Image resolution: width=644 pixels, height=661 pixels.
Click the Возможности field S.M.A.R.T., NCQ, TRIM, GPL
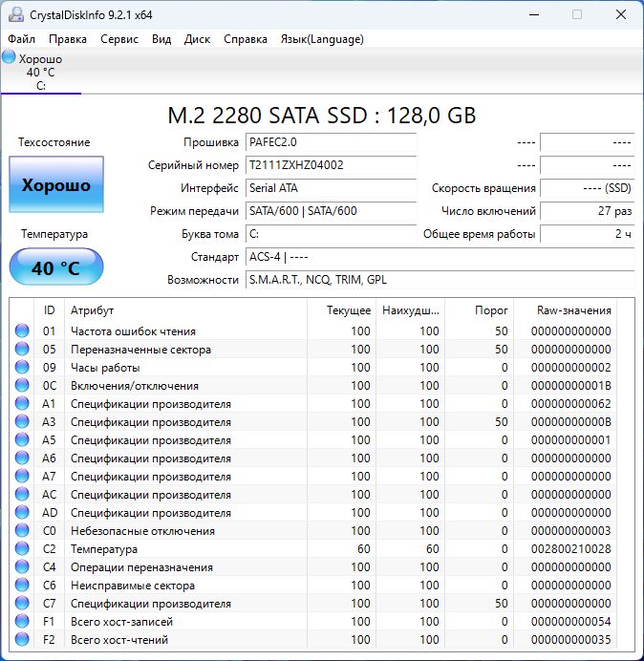pos(440,280)
